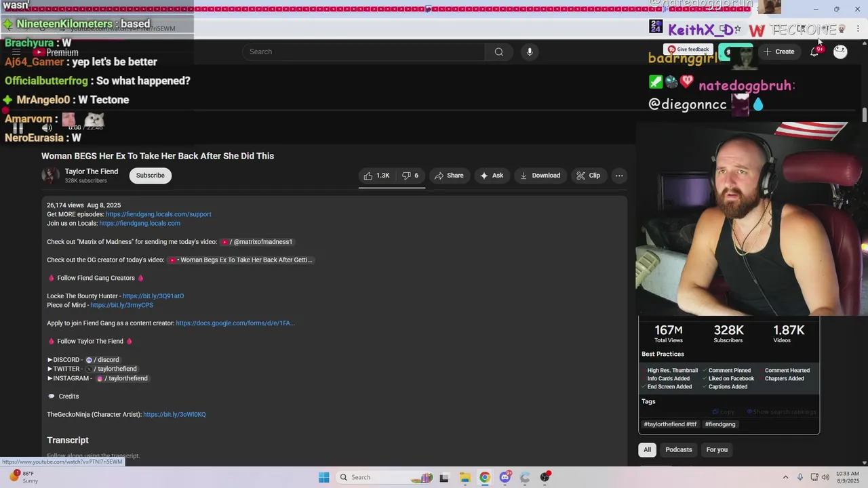868x488 pixels.
Task: Open Piece of Mind bit.ly link
Action: pos(122,305)
